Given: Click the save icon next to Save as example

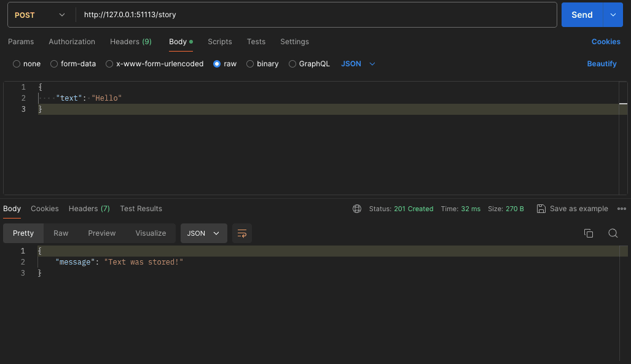Looking at the screenshot, I should (x=541, y=209).
